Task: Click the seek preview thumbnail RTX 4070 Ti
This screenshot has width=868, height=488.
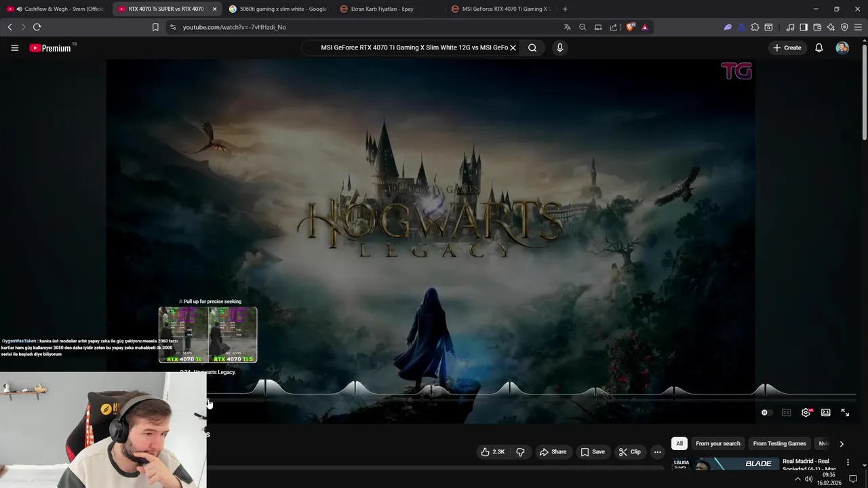Action: pyautogui.click(x=208, y=335)
